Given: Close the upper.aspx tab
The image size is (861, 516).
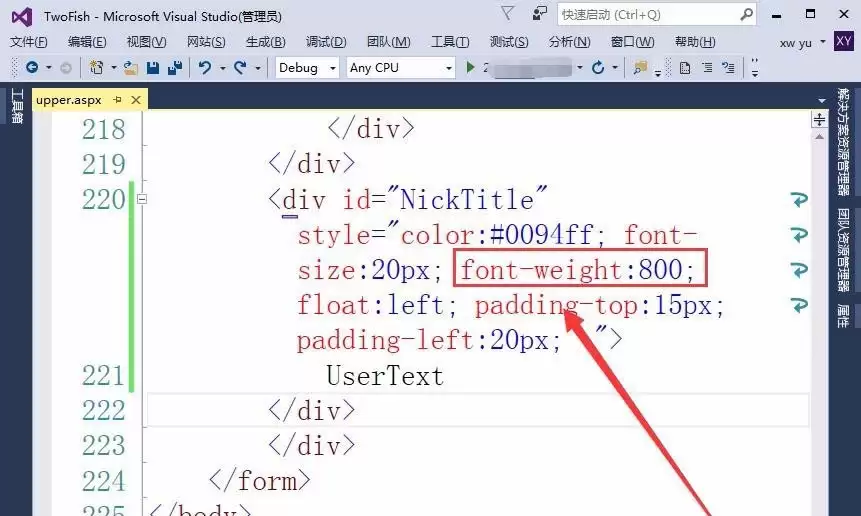Looking at the screenshot, I should (136, 100).
